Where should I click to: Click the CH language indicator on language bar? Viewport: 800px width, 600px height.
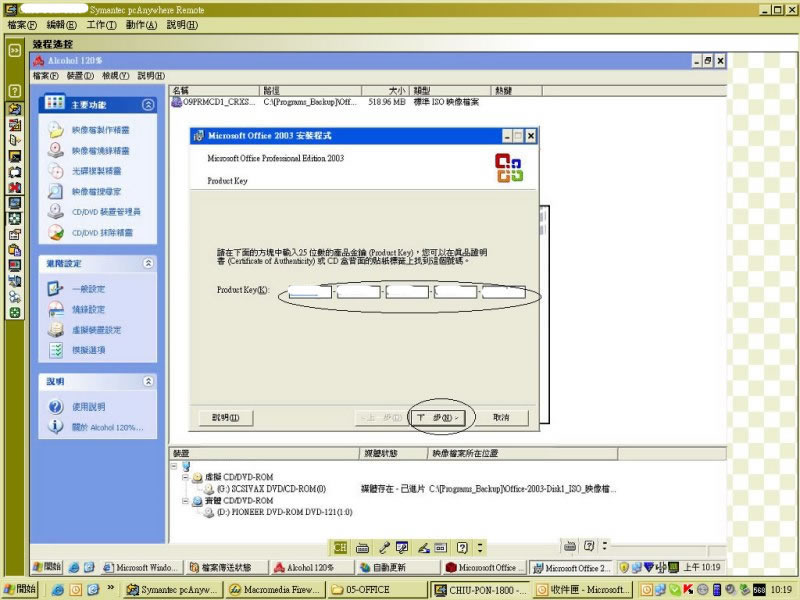340,547
